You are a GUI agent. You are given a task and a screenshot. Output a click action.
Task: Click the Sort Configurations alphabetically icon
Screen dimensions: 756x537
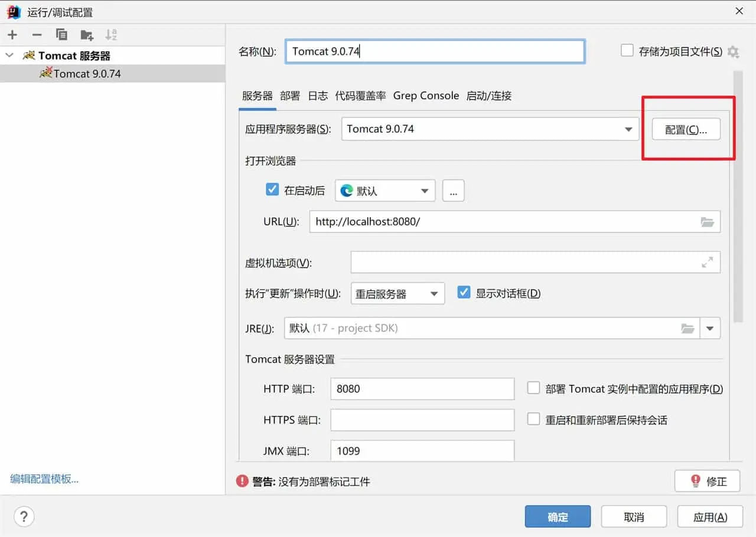(x=111, y=35)
